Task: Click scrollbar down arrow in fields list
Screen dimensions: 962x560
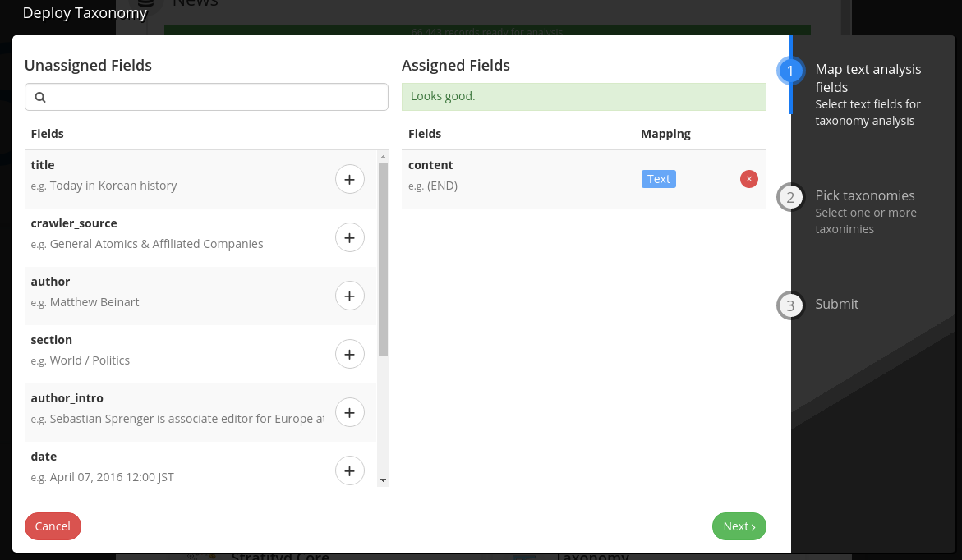Action: click(384, 480)
